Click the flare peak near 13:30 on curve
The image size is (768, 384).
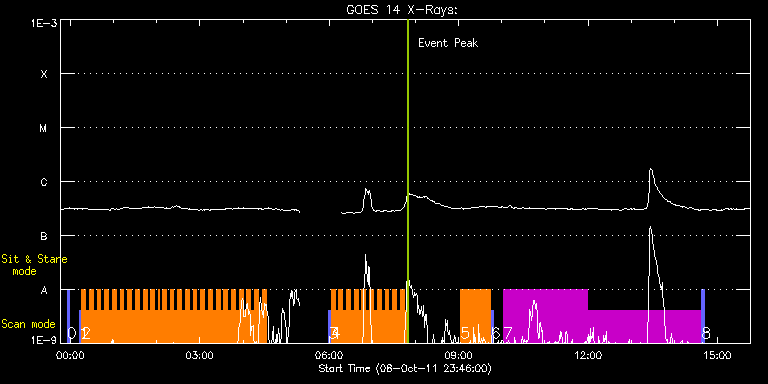coord(650,169)
